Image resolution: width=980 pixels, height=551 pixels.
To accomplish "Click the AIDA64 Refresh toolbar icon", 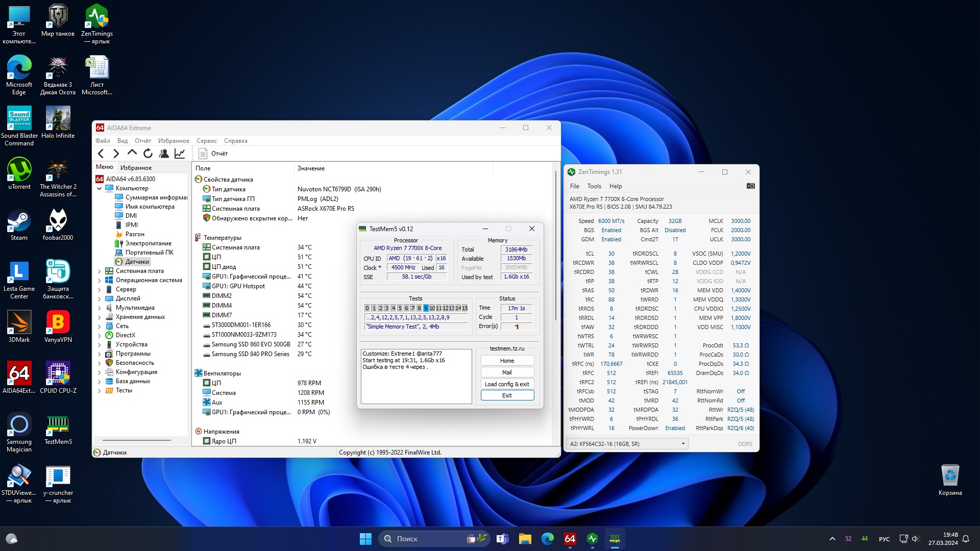I will coord(148,154).
